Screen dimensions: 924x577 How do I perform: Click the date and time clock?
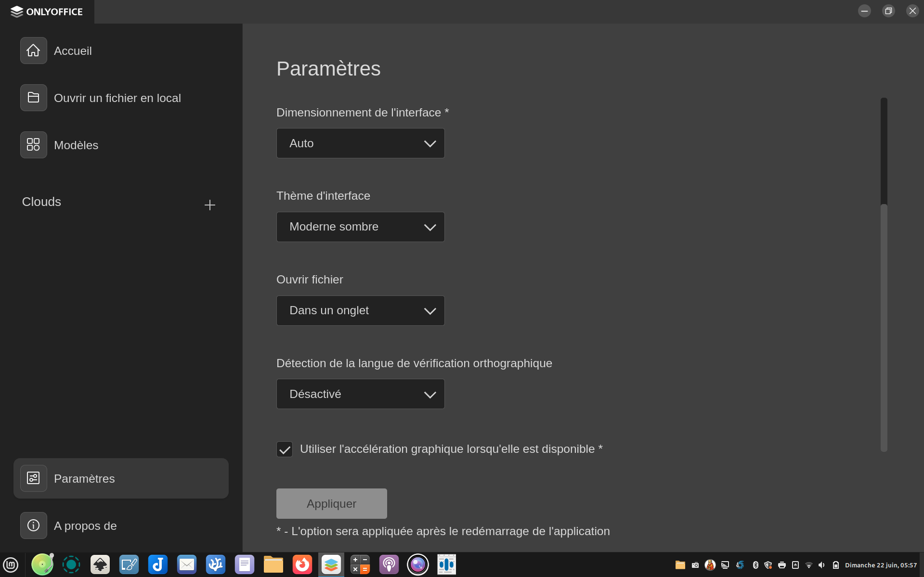pyautogui.click(x=880, y=565)
